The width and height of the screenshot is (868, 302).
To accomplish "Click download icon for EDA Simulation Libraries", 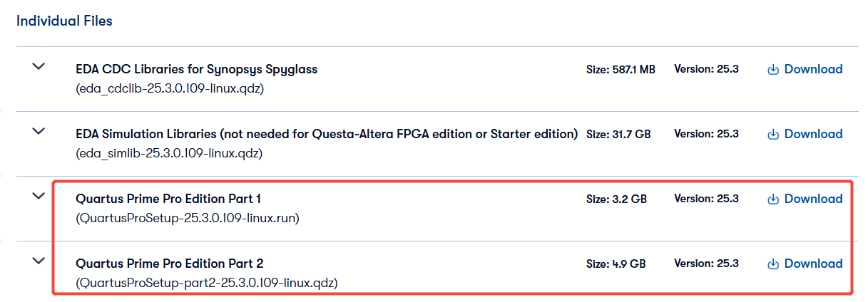I will pyautogui.click(x=773, y=135).
